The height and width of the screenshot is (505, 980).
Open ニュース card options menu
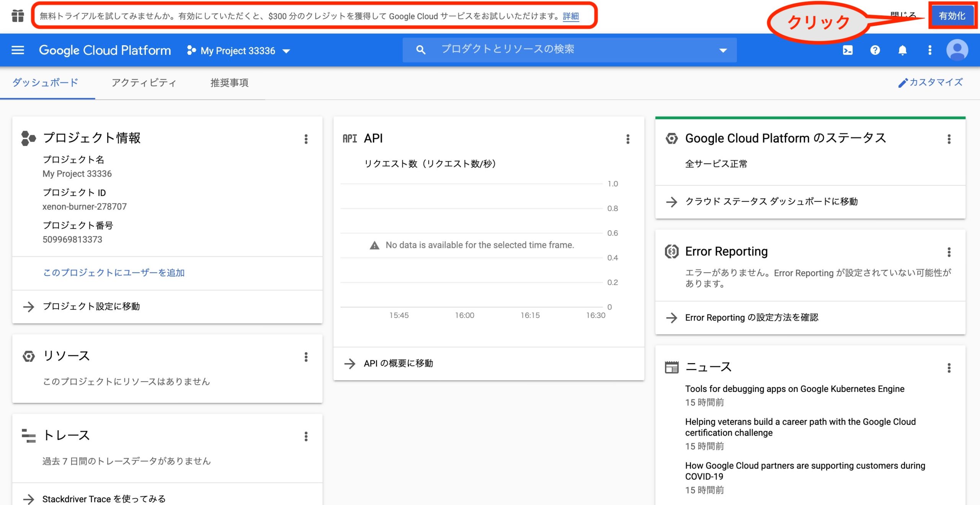949,368
